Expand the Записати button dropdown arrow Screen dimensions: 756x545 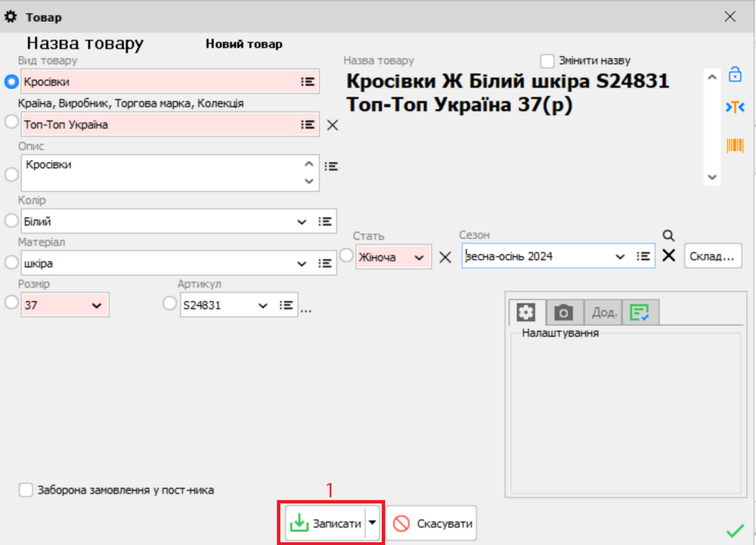click(372, 523)
